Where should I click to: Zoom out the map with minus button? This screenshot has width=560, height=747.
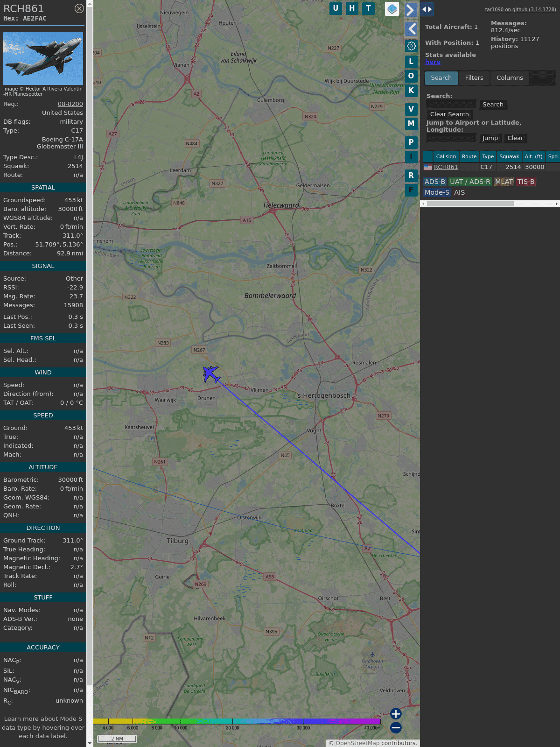coord(396,727)
